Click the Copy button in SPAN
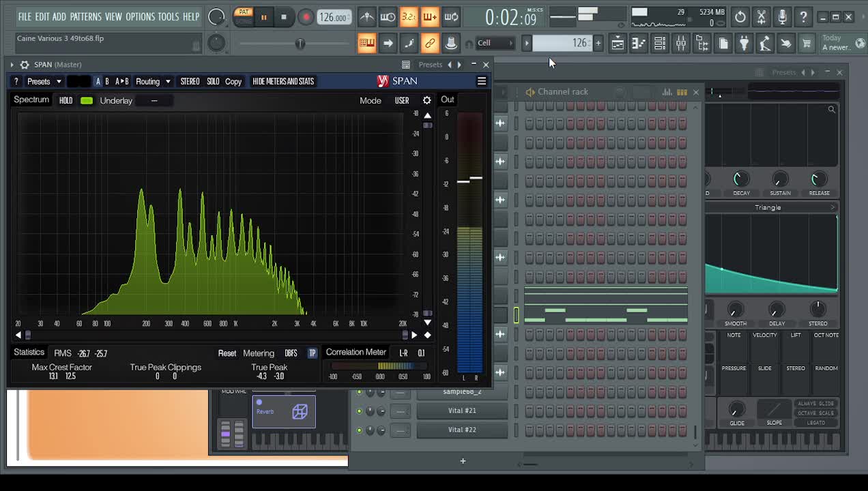This screenshot has width=868, height=491. point(233,81)
